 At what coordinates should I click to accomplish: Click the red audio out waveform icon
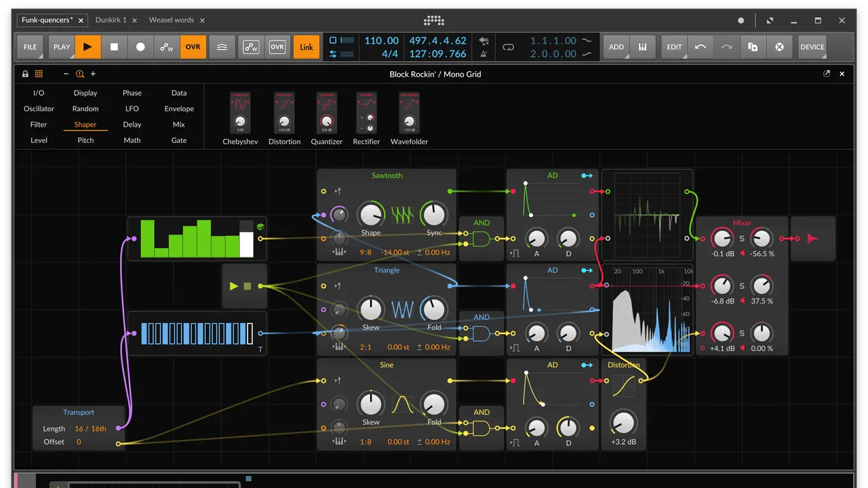click(812, 239)
